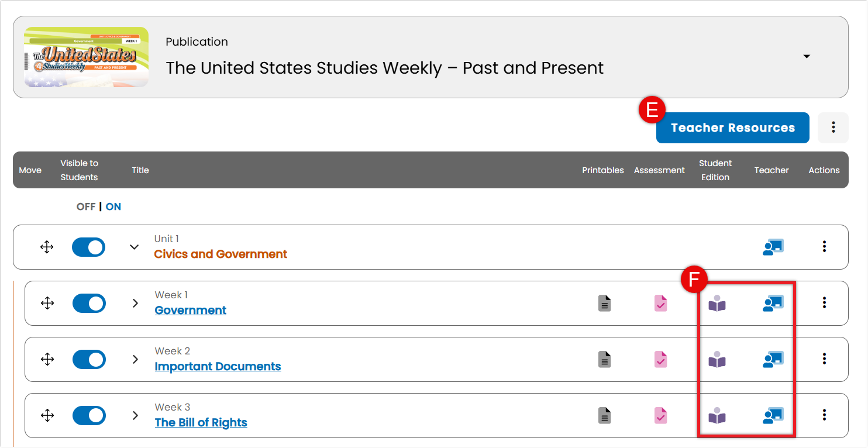Open the Publication dropdown arrow

[x=807, y=57]
